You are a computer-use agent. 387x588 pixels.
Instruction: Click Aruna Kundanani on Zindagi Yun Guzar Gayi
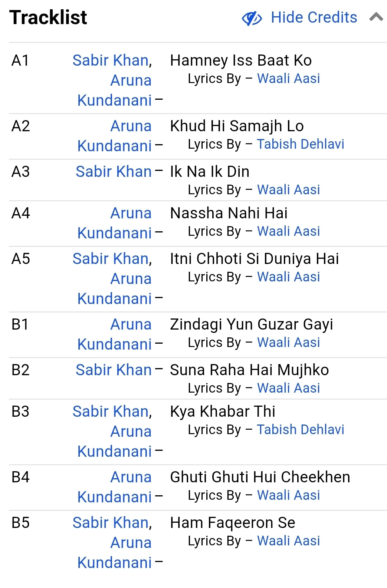[114, 334]
